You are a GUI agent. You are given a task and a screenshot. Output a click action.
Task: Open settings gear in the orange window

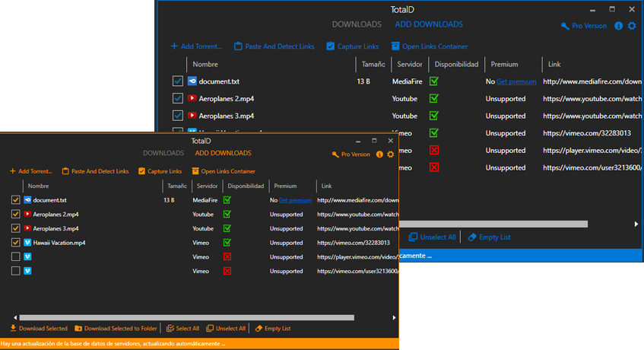(391, 154)
